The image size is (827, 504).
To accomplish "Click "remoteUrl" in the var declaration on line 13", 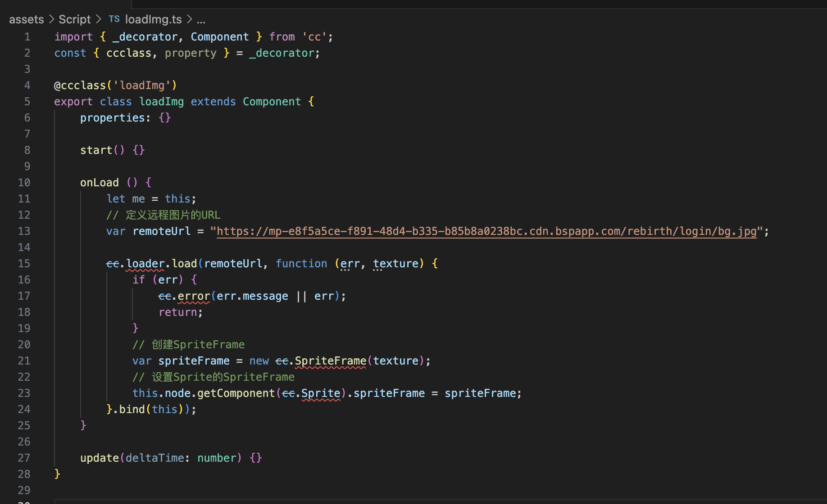I will tap(162, 231).
